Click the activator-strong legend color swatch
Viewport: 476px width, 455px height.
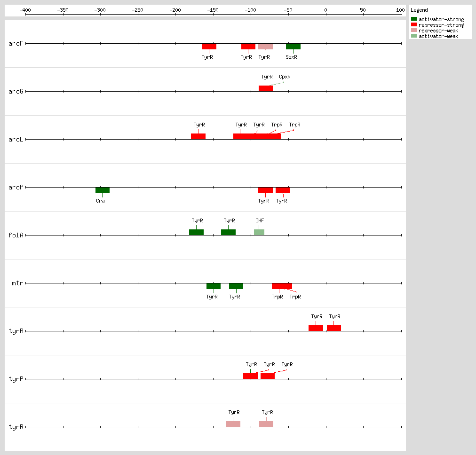[414, 19]
